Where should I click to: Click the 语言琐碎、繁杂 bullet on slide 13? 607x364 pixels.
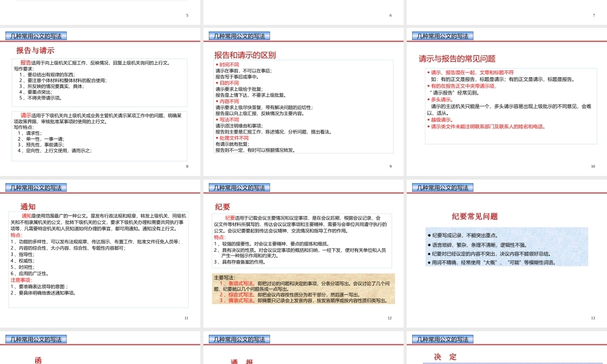pyautogui.click(x=477, y=245)
